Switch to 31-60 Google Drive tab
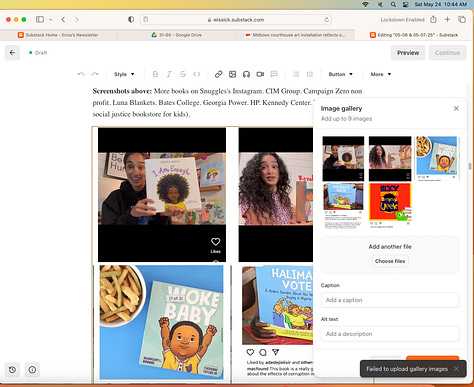This screenshot has width=474, height=387. 176,35
